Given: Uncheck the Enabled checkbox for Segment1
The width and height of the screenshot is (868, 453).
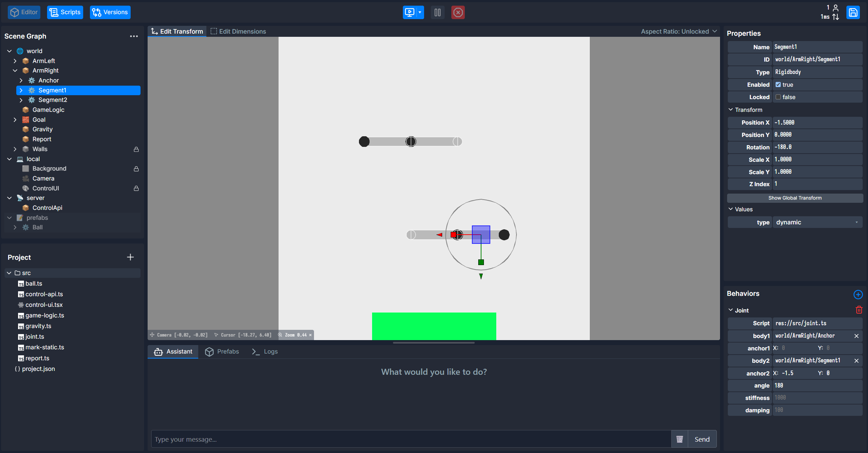Looking at the screenshot, I should [x=778, y=85].
